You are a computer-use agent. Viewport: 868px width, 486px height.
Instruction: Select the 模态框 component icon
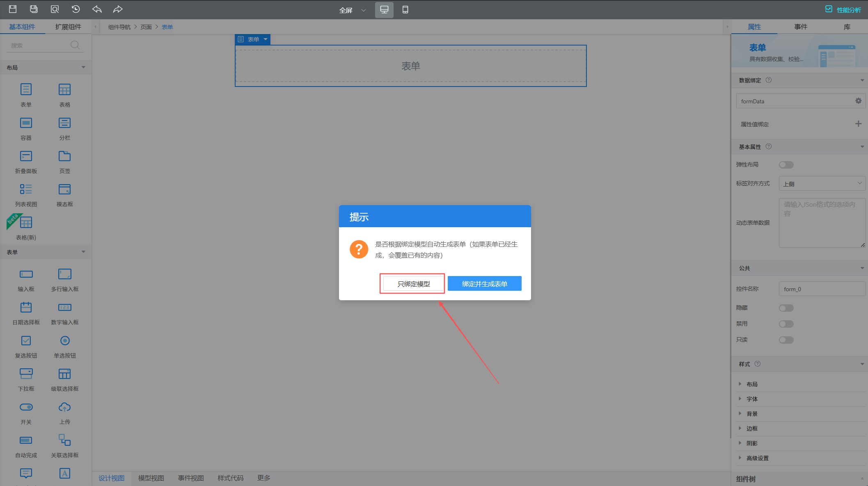(x=64, y=189)
